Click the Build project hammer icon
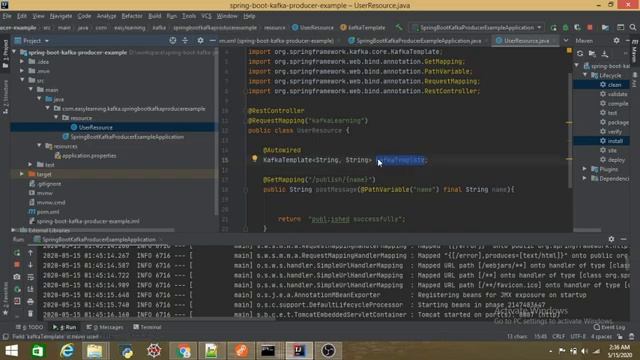Image resolution: width=640 pixels, height=360 pixels. [398, 27]
